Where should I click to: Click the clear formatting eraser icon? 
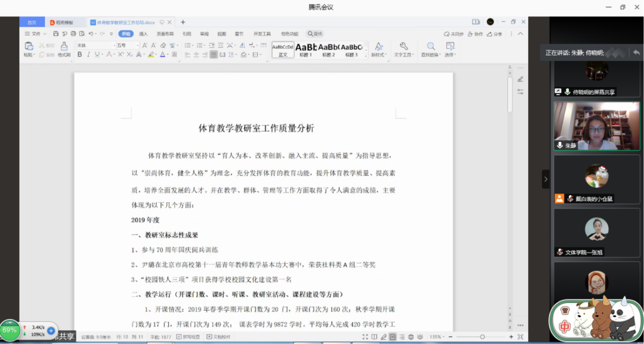163,45
